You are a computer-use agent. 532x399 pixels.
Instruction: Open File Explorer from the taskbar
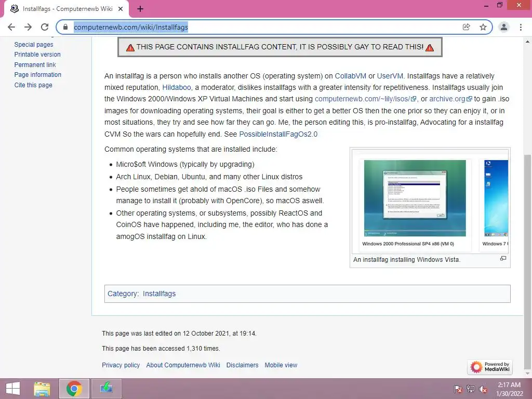(42, 389)
